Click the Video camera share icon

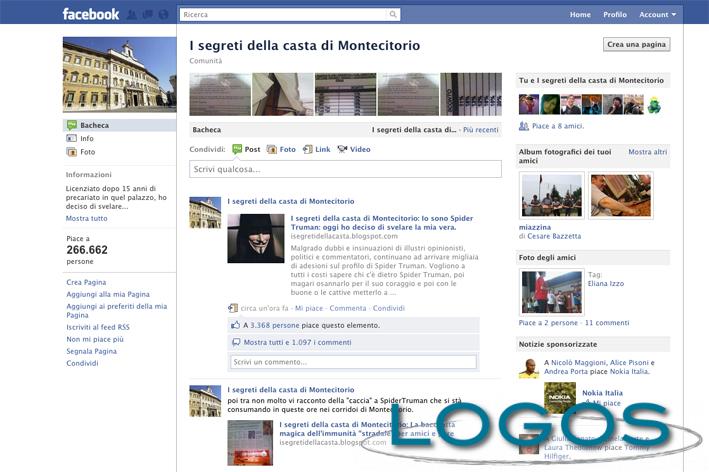pyautogui.click(x=342, y=149)
